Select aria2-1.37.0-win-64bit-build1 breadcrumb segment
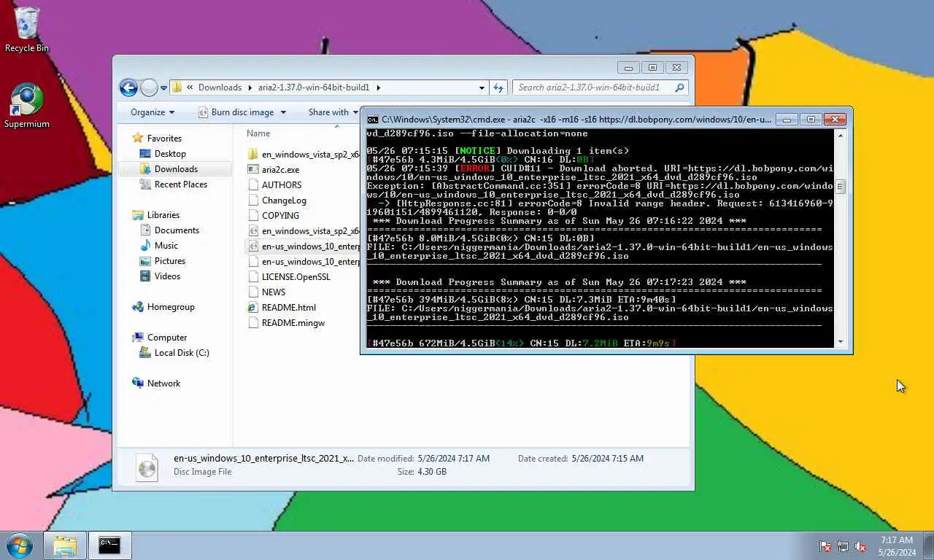Screen dimensions: 934x560 314,87
